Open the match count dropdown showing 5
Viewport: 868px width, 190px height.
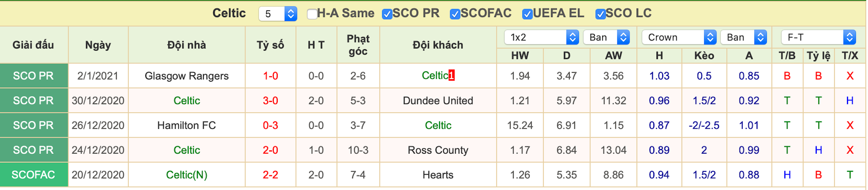(x=278, y=14)
